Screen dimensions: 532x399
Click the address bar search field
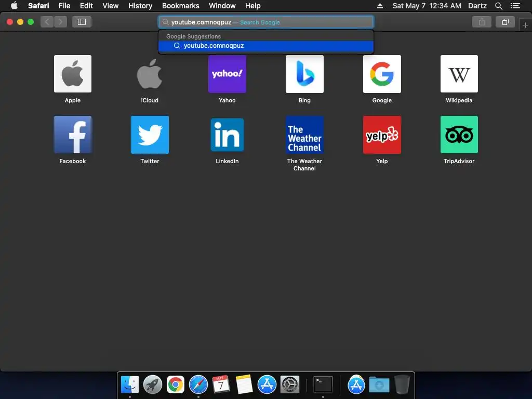coord(266,22)
